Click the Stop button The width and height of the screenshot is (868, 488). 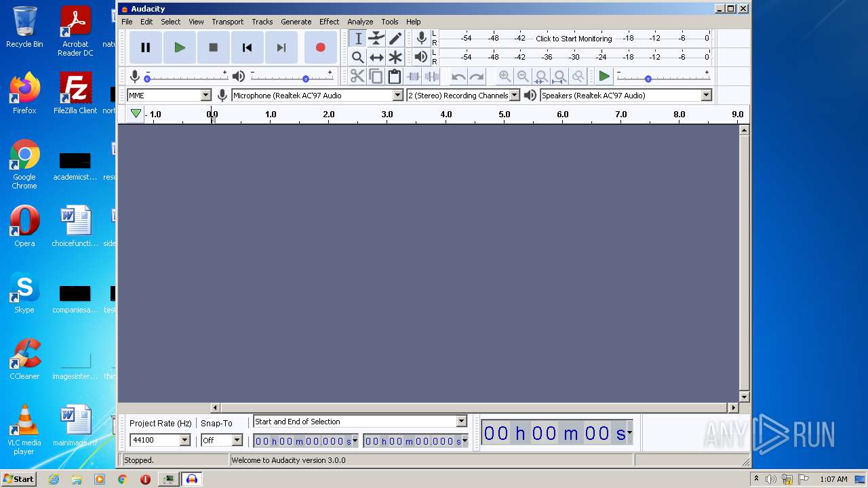tap(214, 47)
